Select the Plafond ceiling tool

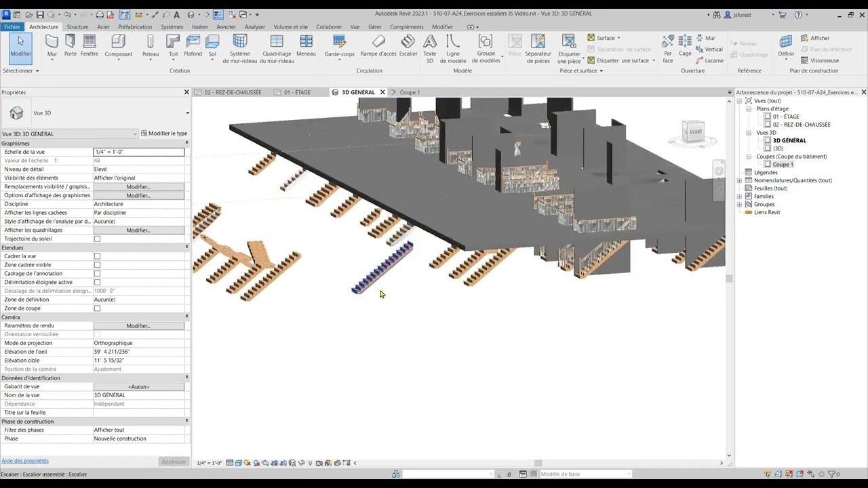(193, 45)
